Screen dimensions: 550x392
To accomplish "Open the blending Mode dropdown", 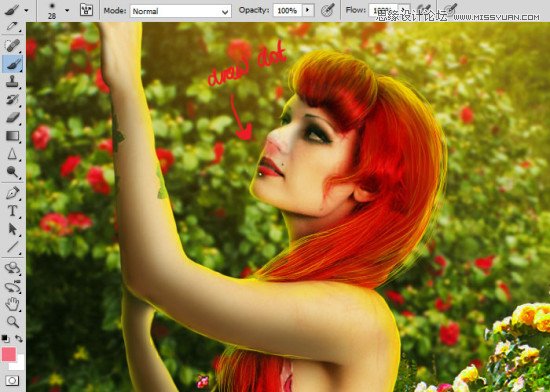I will (181, 11).
